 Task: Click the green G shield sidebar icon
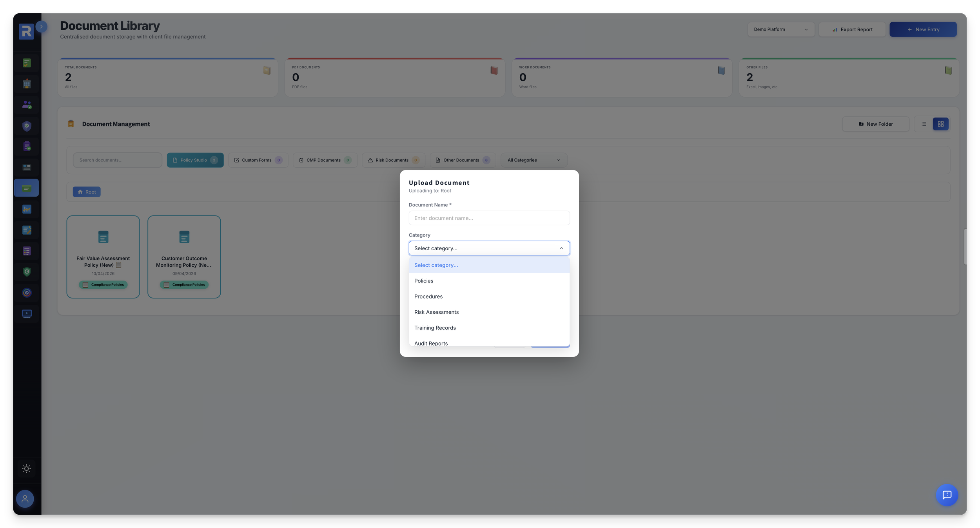pos(27,272)
